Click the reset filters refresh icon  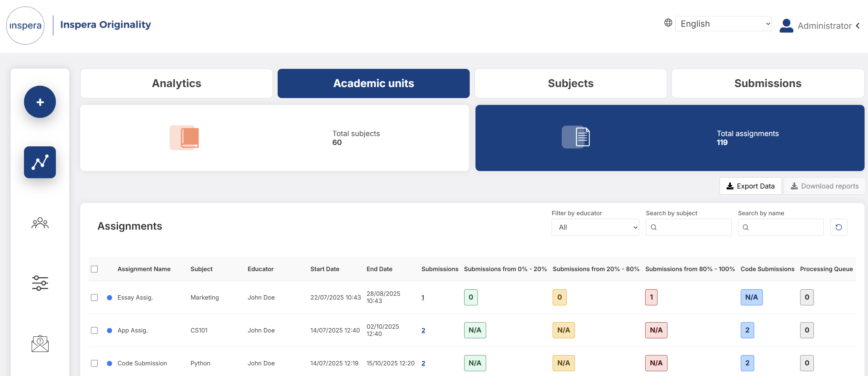pos(839,227)
